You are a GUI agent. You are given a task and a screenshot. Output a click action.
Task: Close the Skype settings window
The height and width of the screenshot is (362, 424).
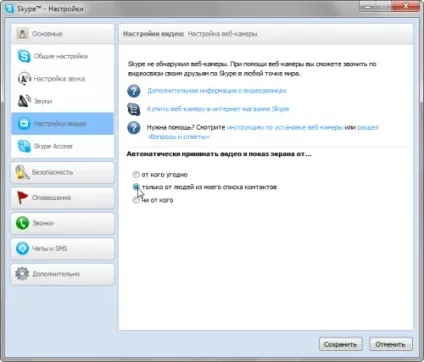[x=406, y=6]
